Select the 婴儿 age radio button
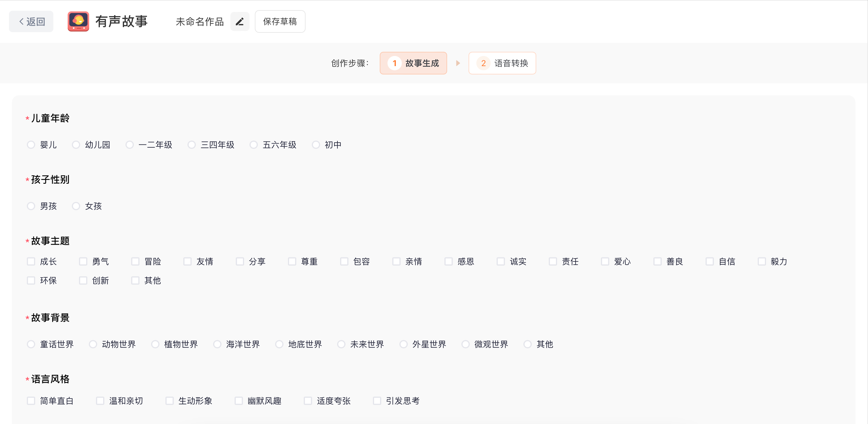Screen dimensions: 868x424 [x=31, y=145]
